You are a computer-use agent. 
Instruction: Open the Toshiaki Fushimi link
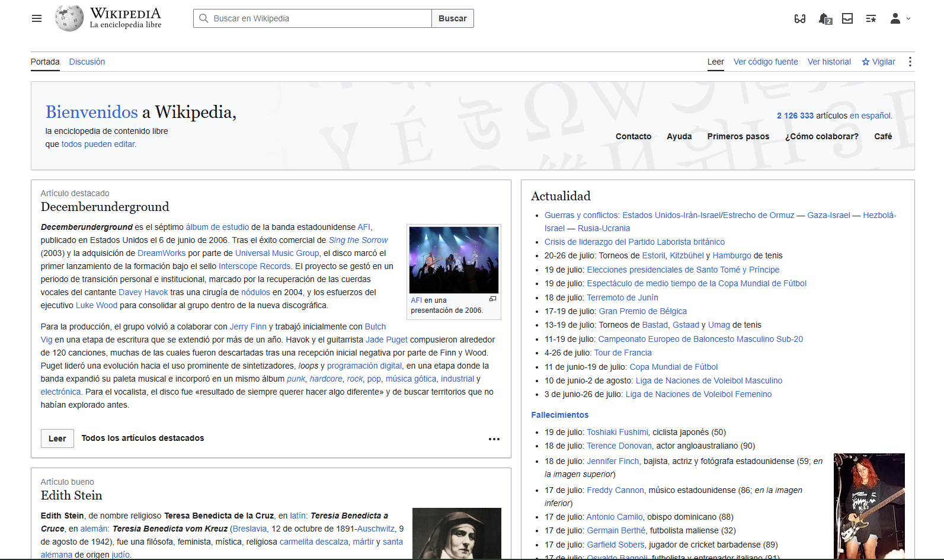click(617, 432)
